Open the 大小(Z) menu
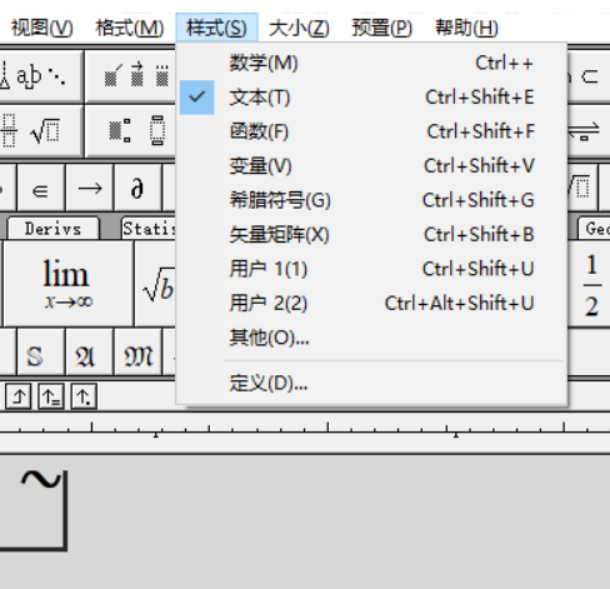The height and width of the screenshot is (589, 610). point(299,28)
